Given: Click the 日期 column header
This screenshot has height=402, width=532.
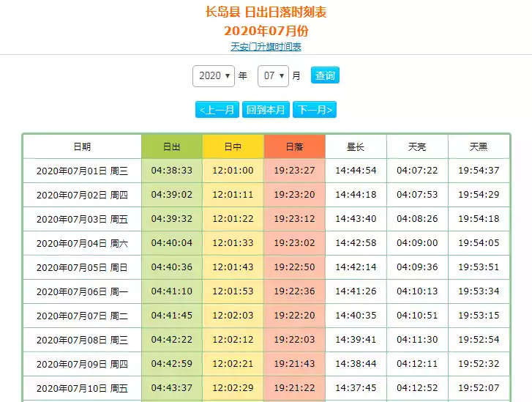Looking at the screenshot, I should [82, 146].
